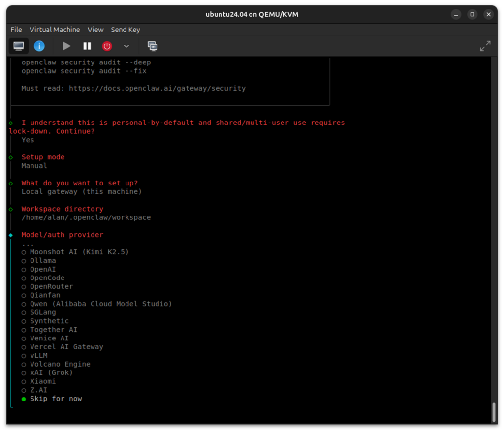
Task: Shut down VM with red power icon
Action: (107, 46)
